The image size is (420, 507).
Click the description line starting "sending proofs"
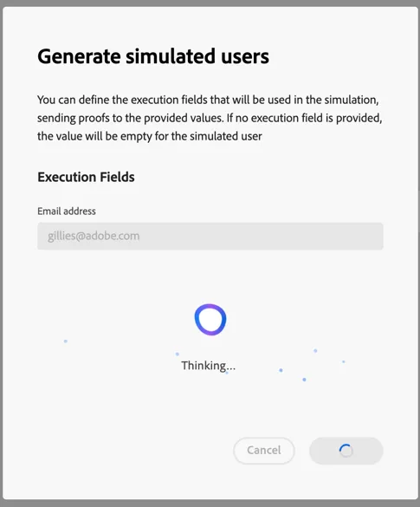tap(210, 118)
